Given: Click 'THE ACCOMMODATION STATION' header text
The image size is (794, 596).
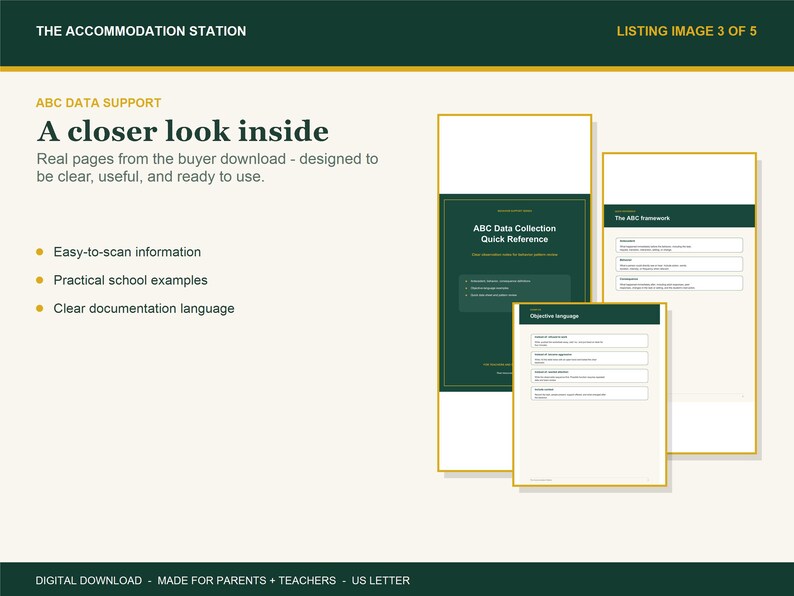Looking at the screenshot, I should tap(141, 31).
